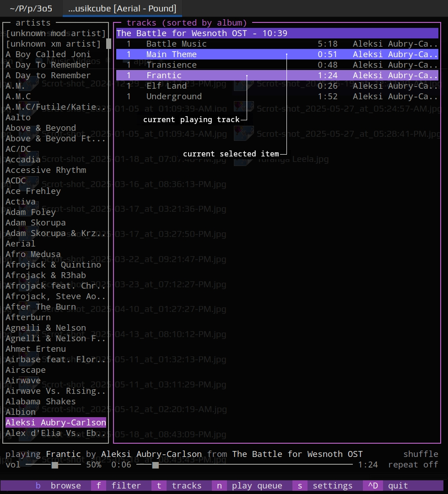
Task: Open filter view in the bottom bar
Action: pos(119,485)
